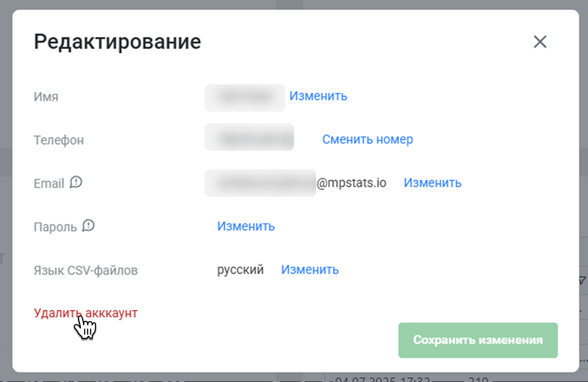Click Изменить next to the Email address

(432, 183)
